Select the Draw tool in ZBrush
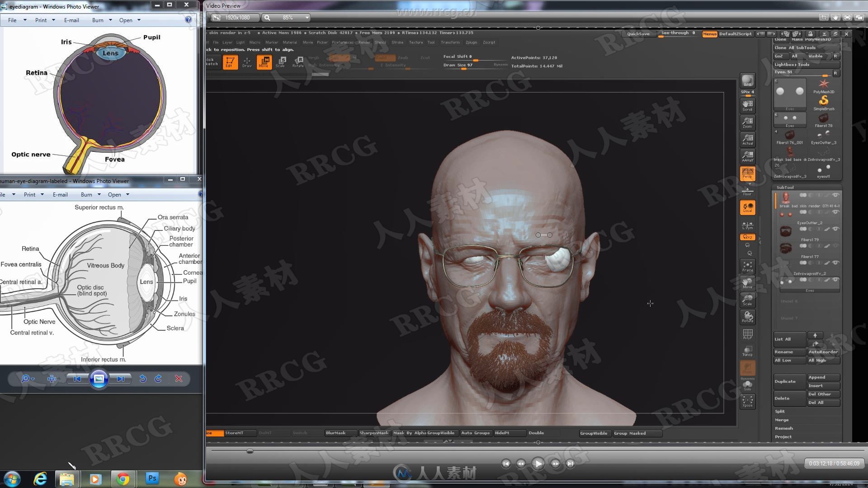 [x=247, y=62]
